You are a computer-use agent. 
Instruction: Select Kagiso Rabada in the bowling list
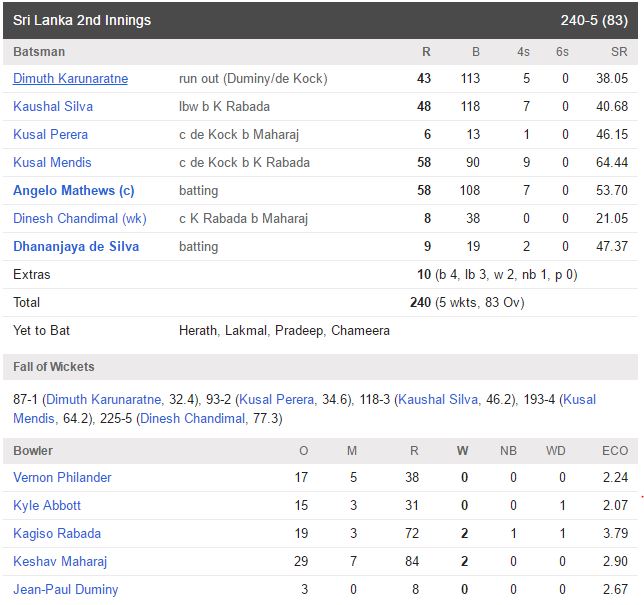coord(57,534)
